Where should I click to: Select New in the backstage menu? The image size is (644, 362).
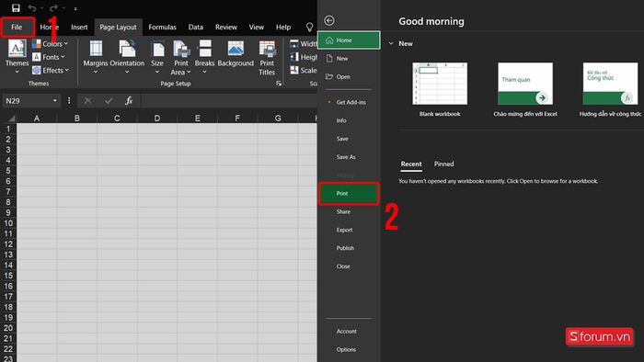point(349,59)
